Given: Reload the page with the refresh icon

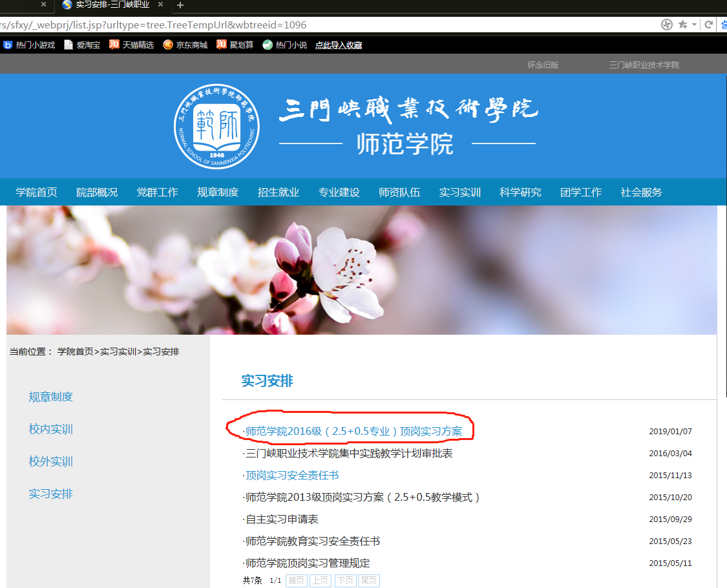Looking at the screenshot, I should [x=709, y=25].
